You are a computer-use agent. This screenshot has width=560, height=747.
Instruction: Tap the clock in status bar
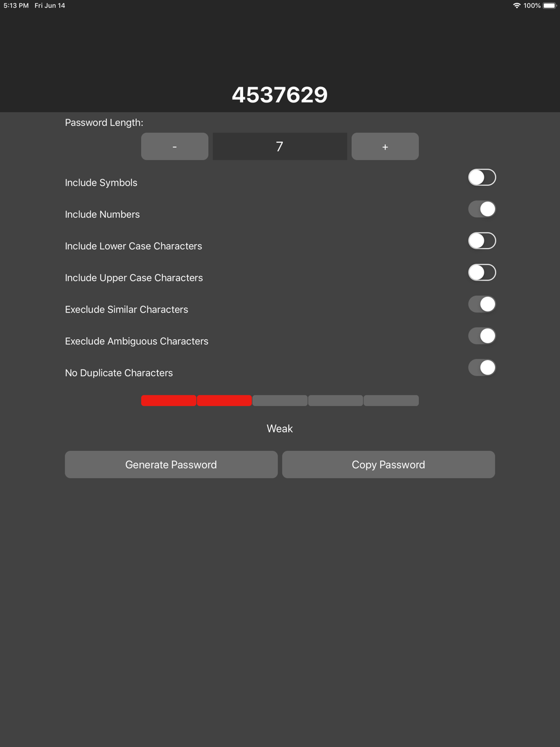coord(16,6)
